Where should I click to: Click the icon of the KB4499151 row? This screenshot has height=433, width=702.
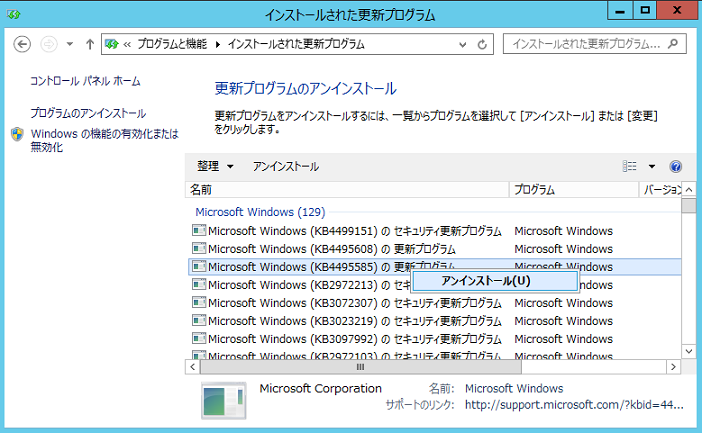(x=199, y=231)
